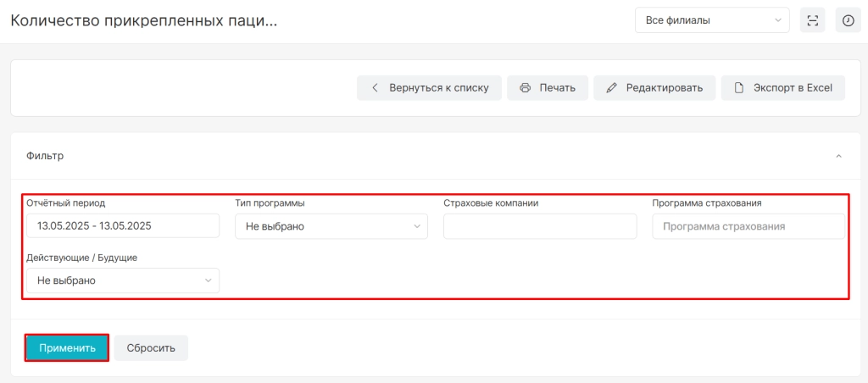Click the Редактировать button
Image resolution: width=868 pixels, height=383 pixels.
(x=654, y=88)
